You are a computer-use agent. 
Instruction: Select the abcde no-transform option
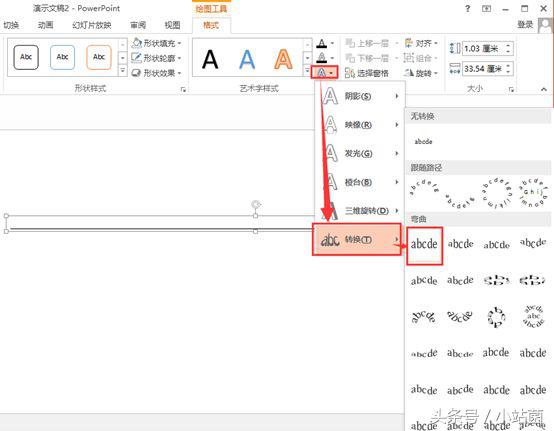click(423, 142)
